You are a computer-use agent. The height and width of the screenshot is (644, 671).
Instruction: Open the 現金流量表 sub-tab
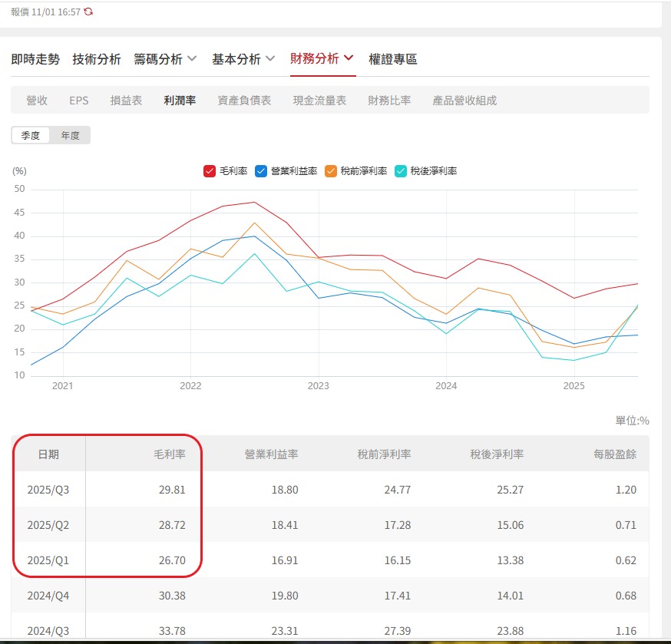pos(319,101)
